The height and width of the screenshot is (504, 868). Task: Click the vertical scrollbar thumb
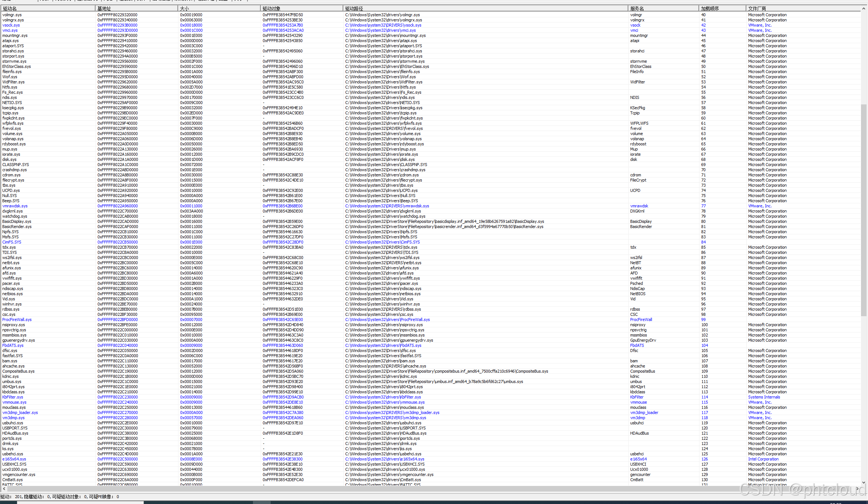[864, 210]
